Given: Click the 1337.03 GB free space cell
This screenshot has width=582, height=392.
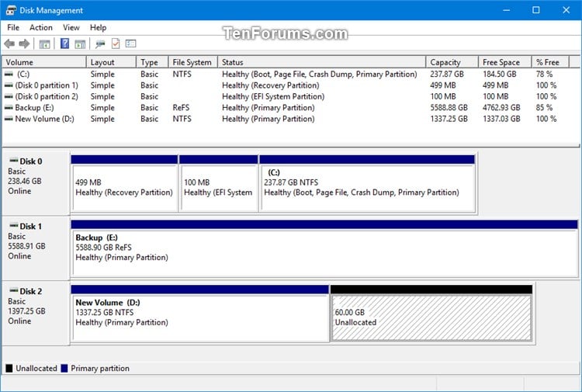Looking at the screenshot, I should tap(501, 119).
